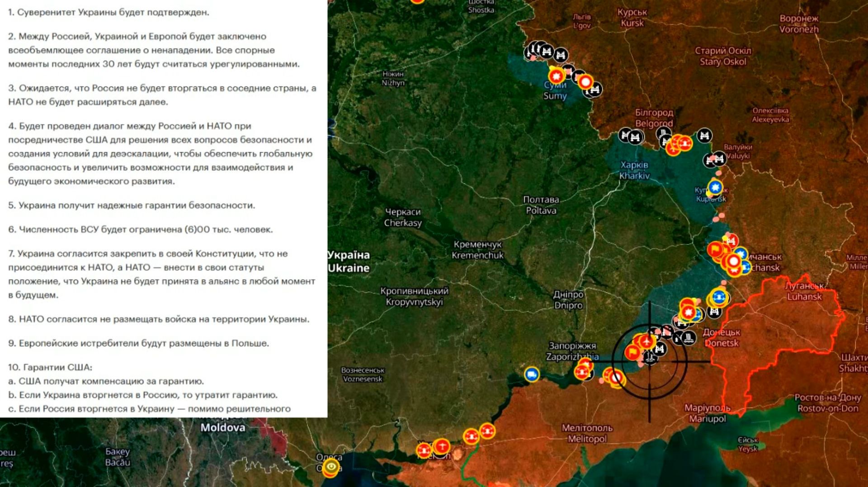The width and height of the screenshot is (868, 487).
Task: Open the red ring marker south of Zaporizhzhia
Action: [x=616, y=377]
